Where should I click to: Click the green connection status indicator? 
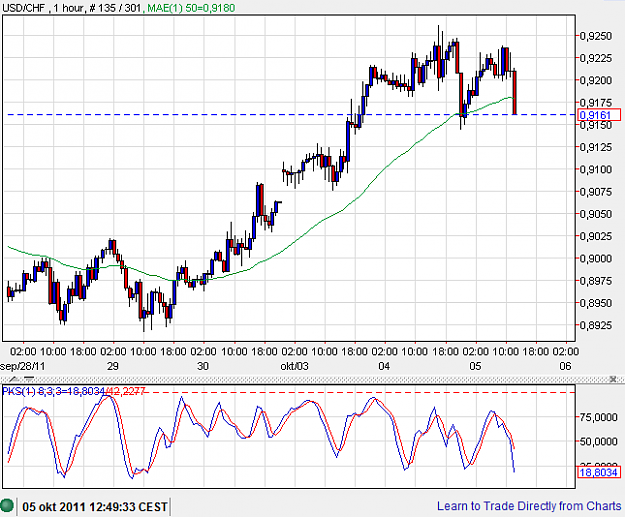[7, 506]
